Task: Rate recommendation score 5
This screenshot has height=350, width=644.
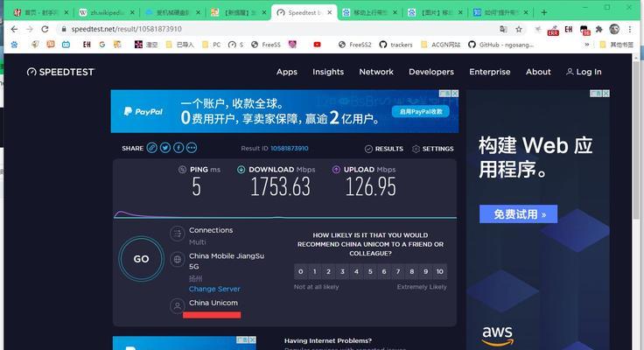Action: pos(370,271)
